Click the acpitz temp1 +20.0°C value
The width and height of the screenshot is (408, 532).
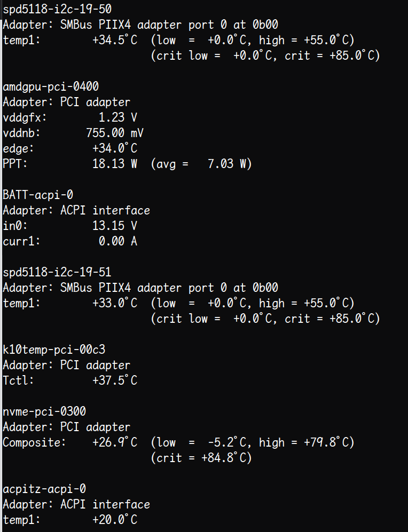coord(115,520)
